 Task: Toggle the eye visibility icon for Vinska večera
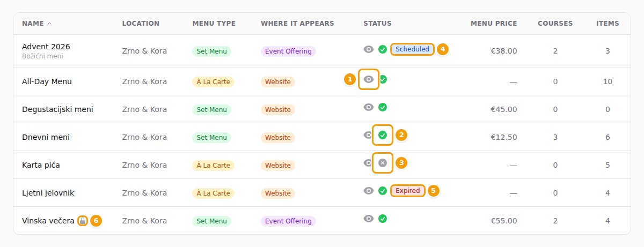[368, 219]
